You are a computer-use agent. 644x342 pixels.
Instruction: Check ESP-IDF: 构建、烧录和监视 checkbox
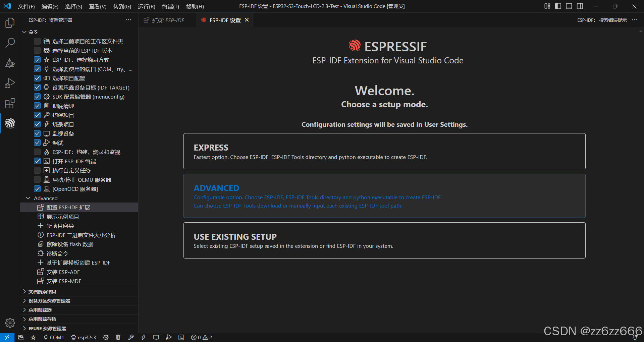pos(37,152)
